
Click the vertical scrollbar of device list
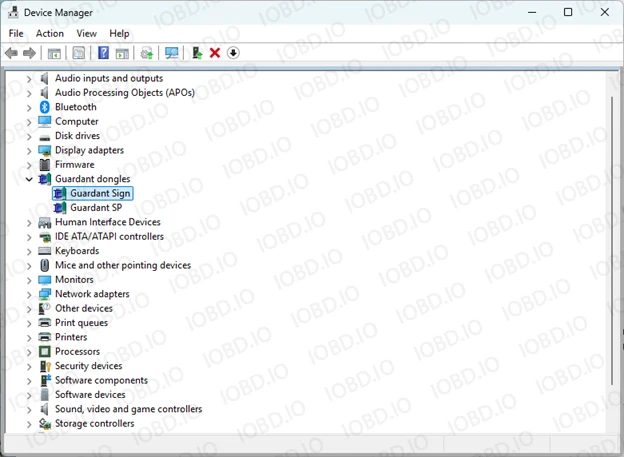(613, 240)
